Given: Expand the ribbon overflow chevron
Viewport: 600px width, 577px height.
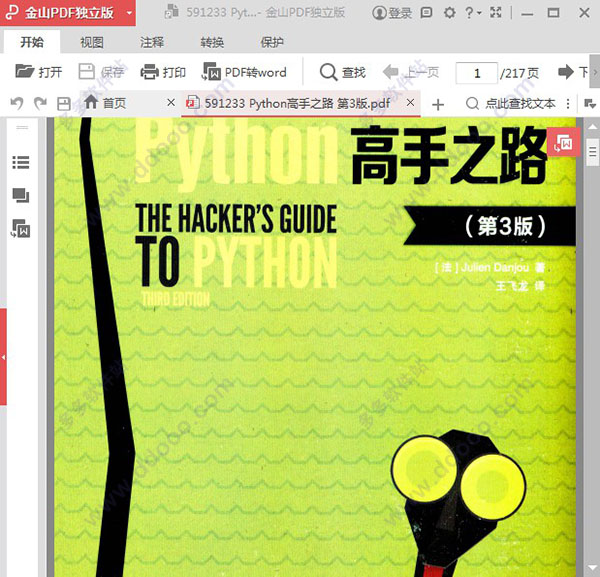Looking at the screenshot, I should point(595,72).
